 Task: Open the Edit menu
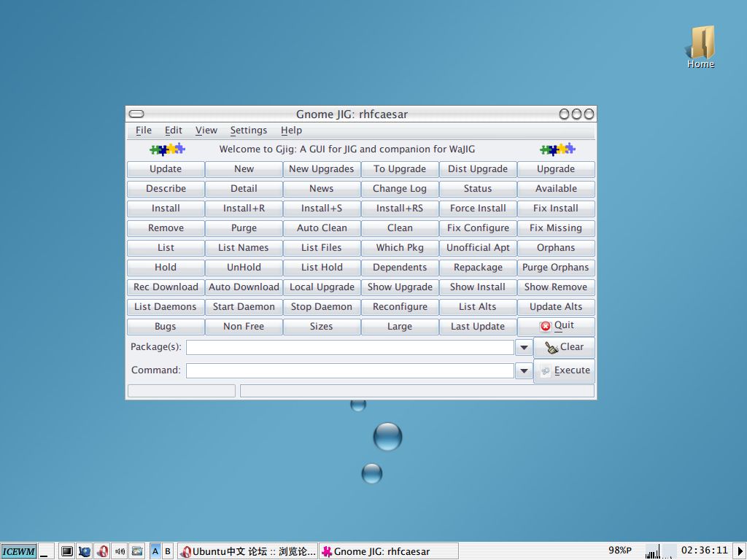coord(174,131)
